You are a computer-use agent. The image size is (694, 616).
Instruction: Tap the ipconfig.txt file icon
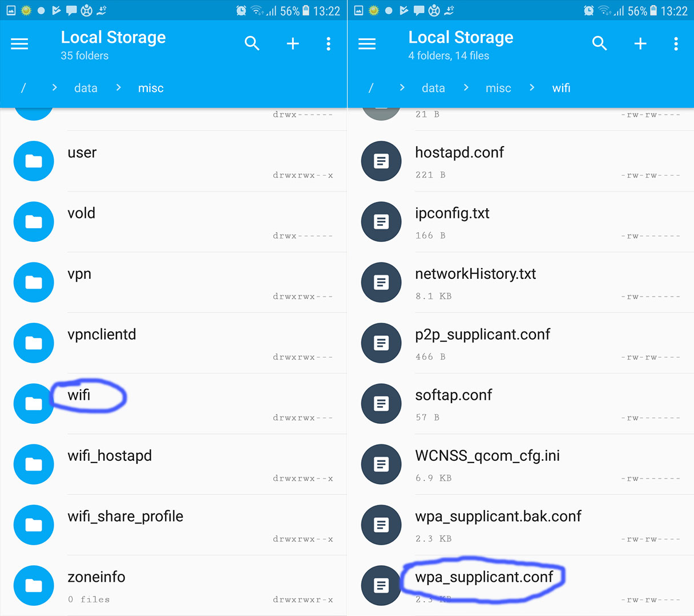[381, 221]
